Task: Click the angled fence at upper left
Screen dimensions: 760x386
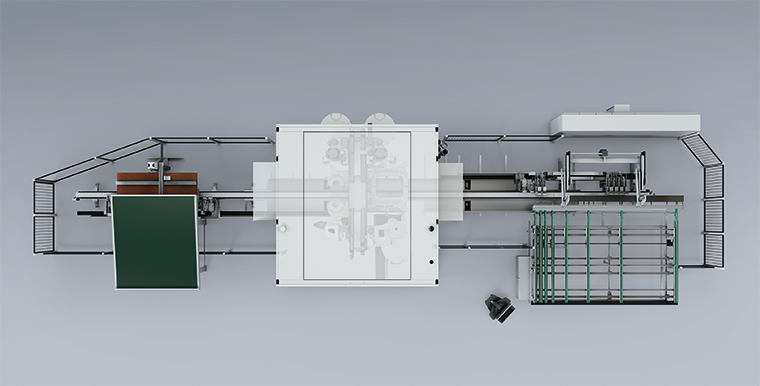Action: coord(97,159)
